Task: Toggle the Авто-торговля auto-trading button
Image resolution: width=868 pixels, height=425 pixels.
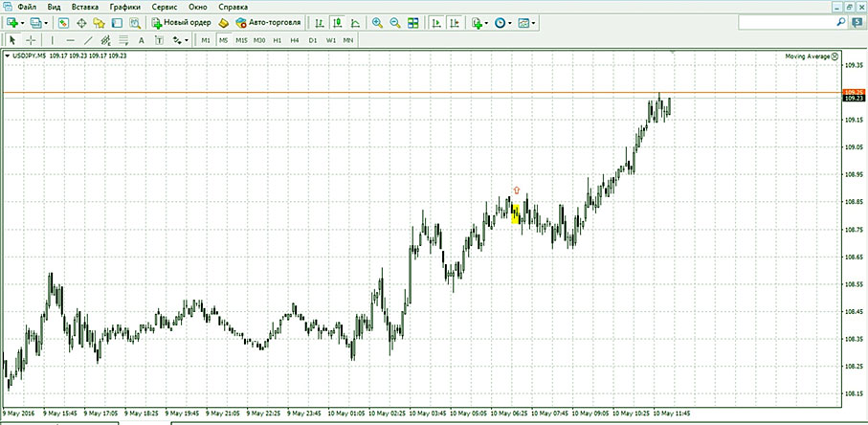Action: point(266,22)
